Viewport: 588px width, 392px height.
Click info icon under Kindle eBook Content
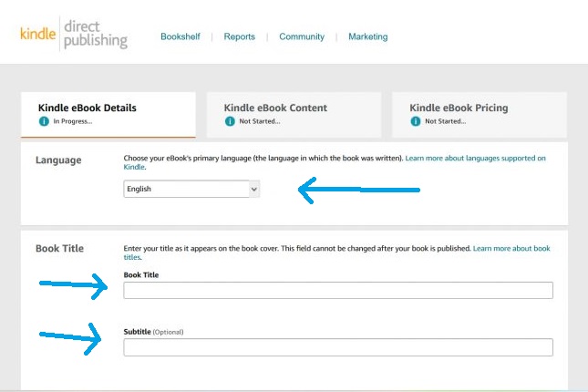[230, 121]
